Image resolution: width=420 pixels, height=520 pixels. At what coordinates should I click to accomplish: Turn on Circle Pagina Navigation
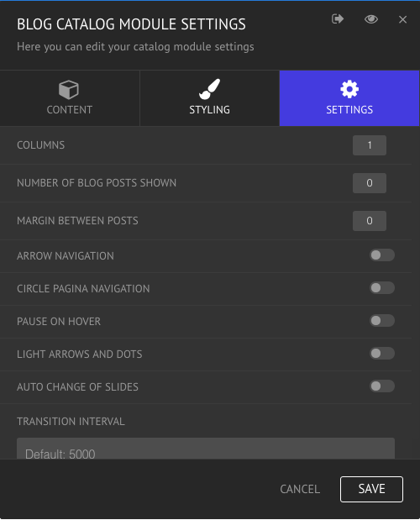click(382, 288)
